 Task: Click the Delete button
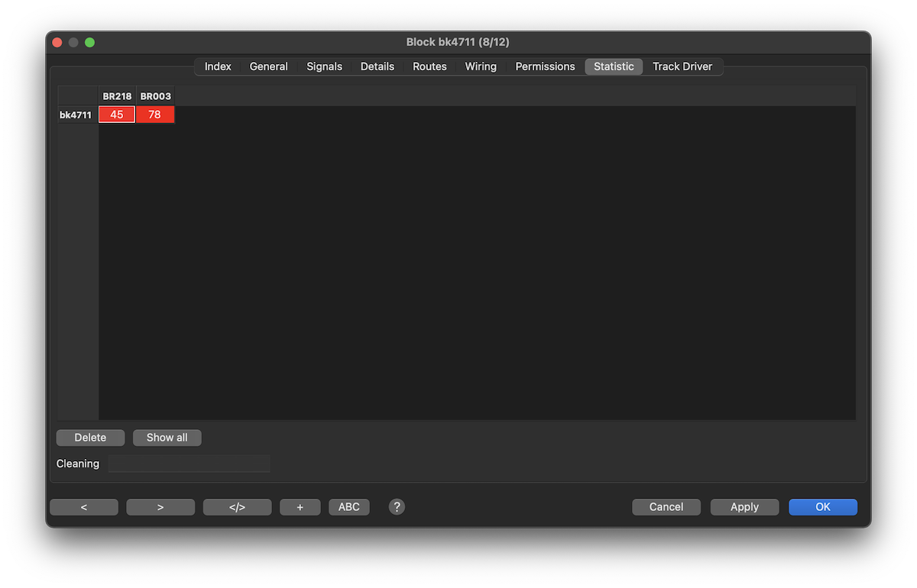coord(90,438)
